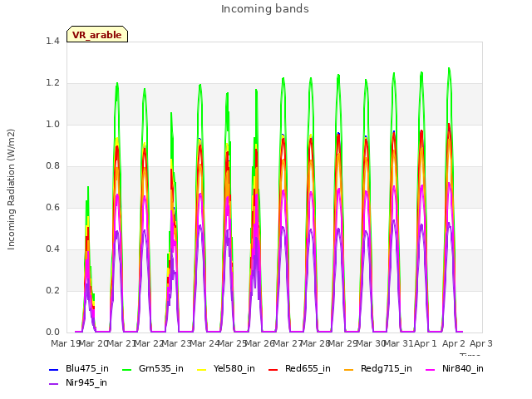Click the Redg715_in legend label

pos(387,368)
